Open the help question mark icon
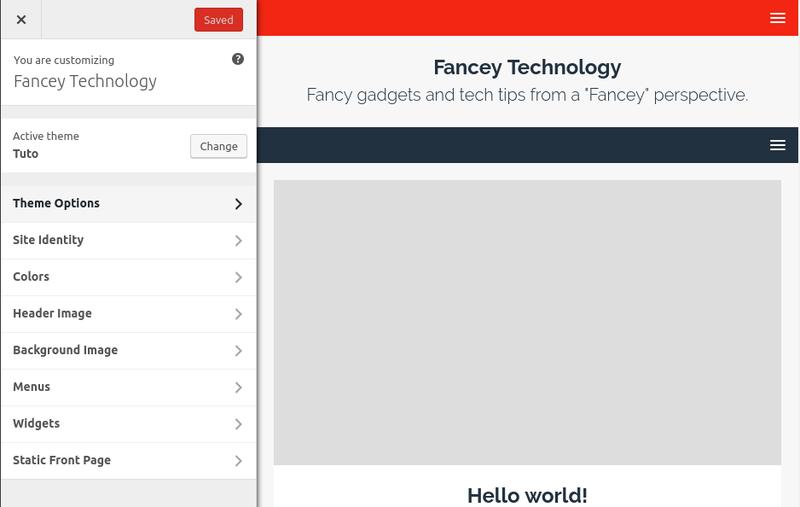Image resolution: width=800 pixels, height=507 pixels. 238,59
